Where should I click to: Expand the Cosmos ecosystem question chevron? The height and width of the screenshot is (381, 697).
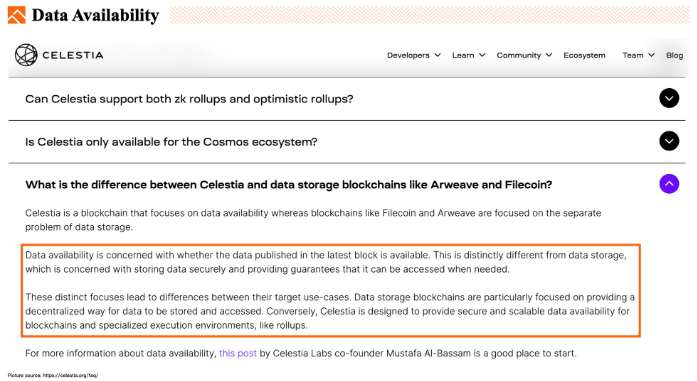coord(669,141)
